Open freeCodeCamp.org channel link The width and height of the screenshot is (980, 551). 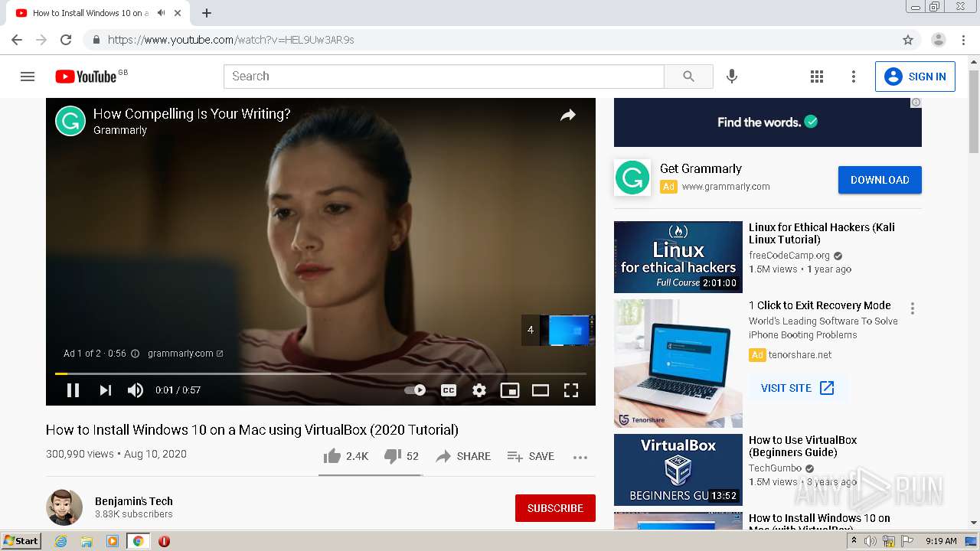[x=789, y=256]
